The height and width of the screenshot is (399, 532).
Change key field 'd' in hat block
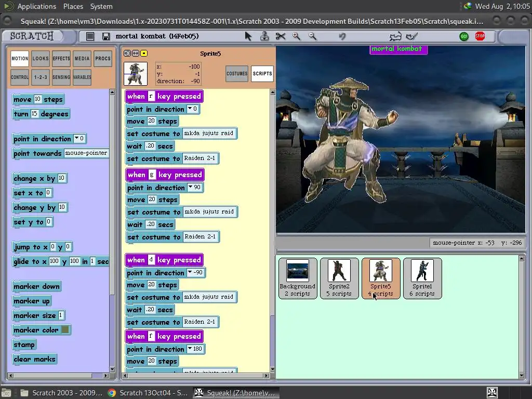[151, 260]
